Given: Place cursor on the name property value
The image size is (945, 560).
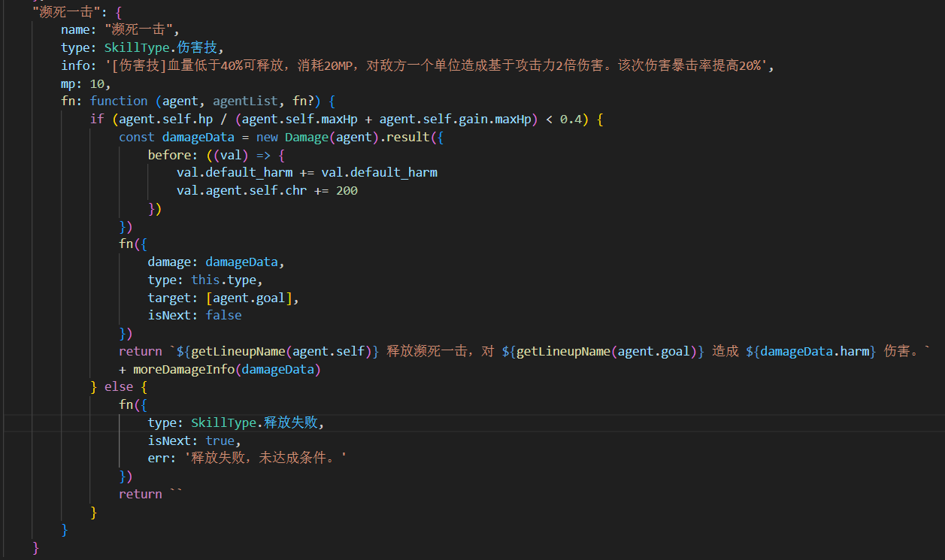Looking at the screenshot, I should tap(141, 29).
